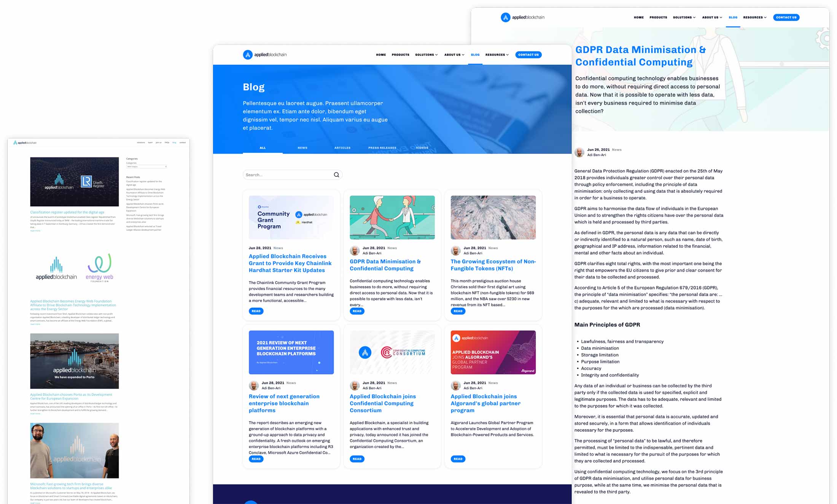The image size is (837, 504).
Task: Toggle NEWS filter tab on blog listing
Action: pos(302,147)
